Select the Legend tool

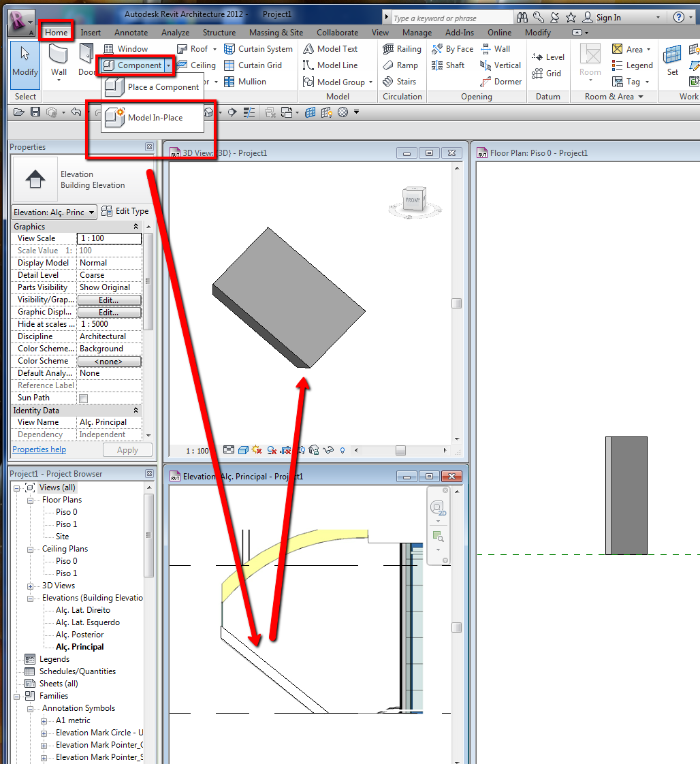633,65
